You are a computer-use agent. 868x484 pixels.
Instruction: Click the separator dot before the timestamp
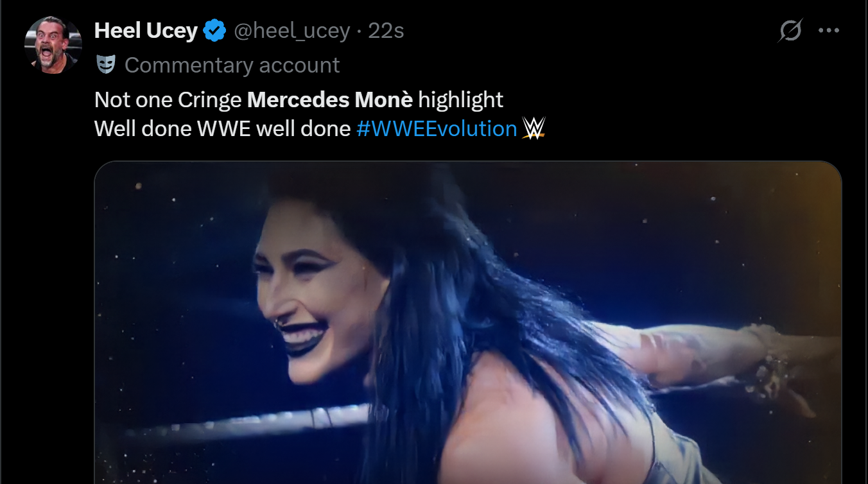pos(359,31)
